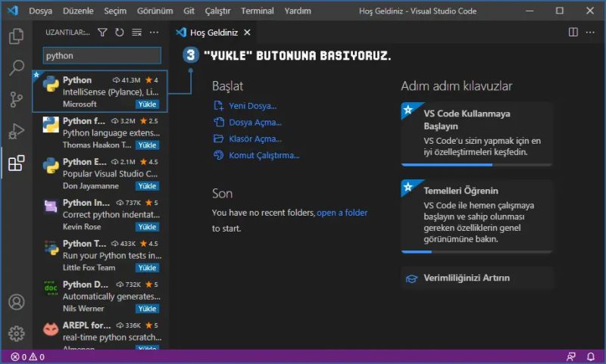Viewport: 606px width, 364px height.
Task: Click Yükle for Thomas Haakon extension
Action: 147,145
